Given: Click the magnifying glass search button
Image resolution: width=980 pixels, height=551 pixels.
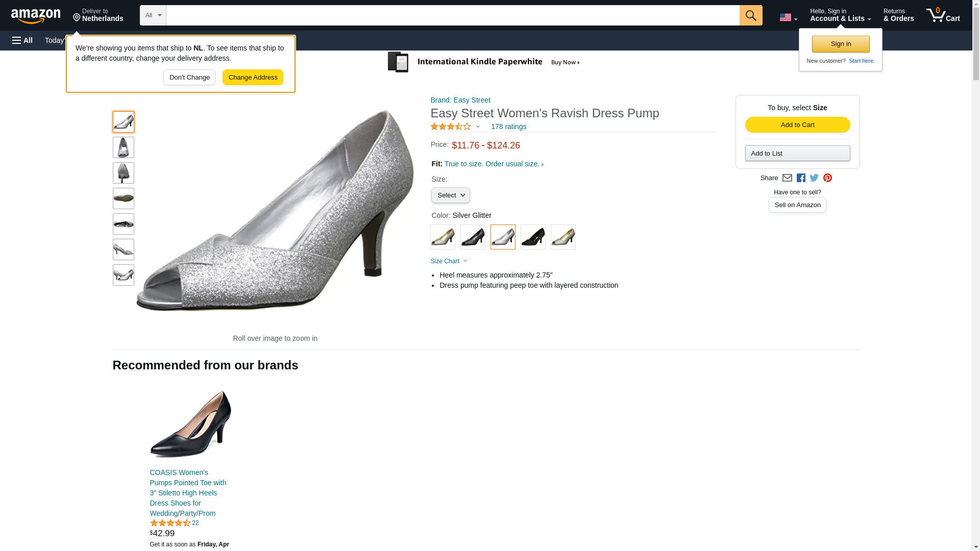Looking at the screenshot, I should 750,15.
